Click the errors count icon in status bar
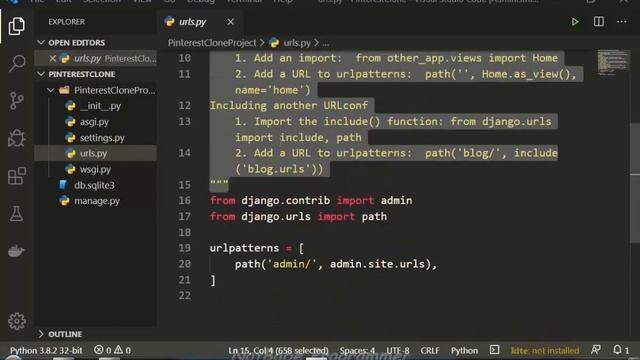The width and height of the screenshot is (640, 360). tap(98, 350)
